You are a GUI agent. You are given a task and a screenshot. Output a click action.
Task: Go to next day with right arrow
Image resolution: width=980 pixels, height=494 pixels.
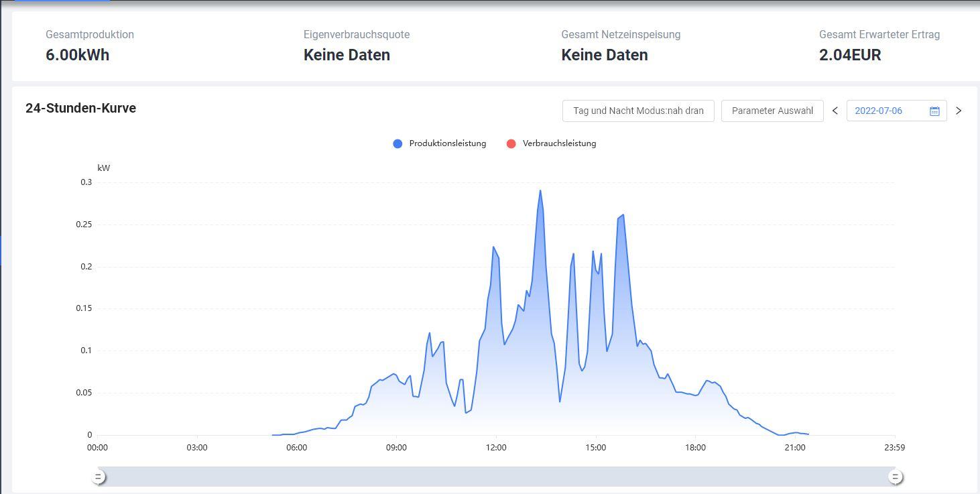[959, 111]
